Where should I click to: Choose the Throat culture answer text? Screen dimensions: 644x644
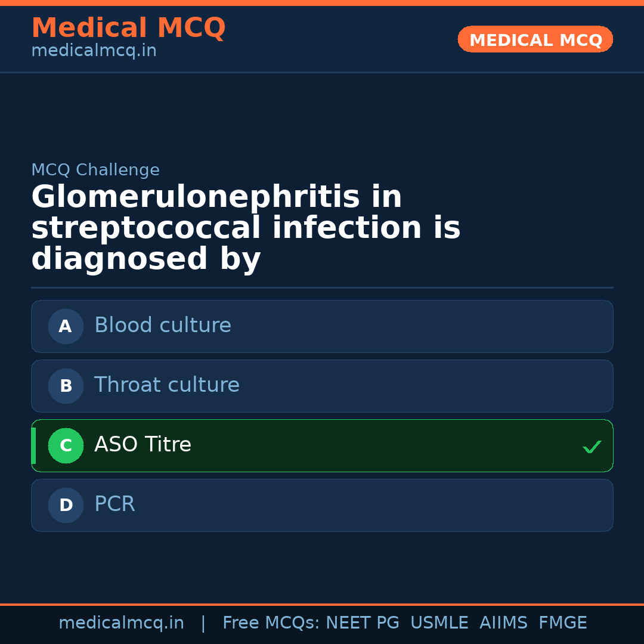[x=166, y=385]
